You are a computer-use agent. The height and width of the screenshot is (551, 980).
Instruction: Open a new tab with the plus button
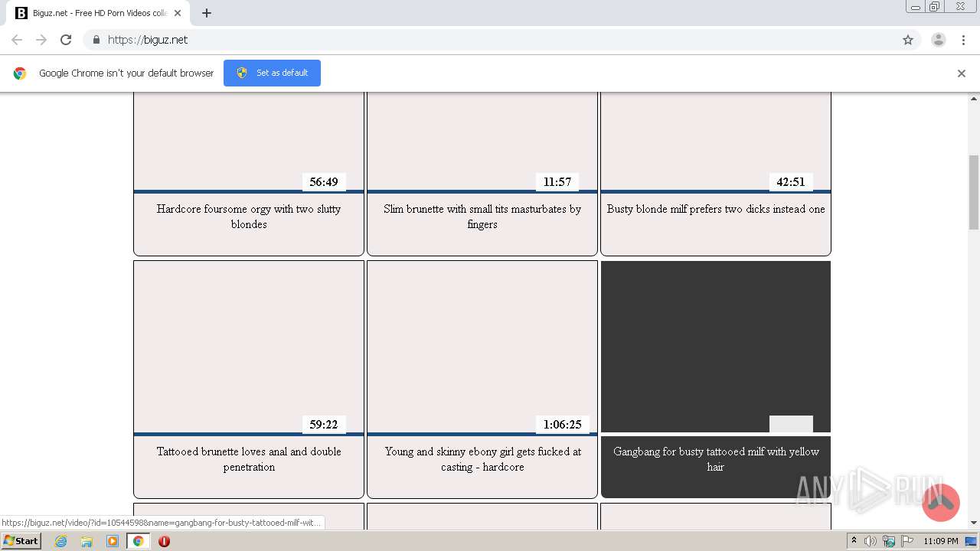click(x=207, y=13)
